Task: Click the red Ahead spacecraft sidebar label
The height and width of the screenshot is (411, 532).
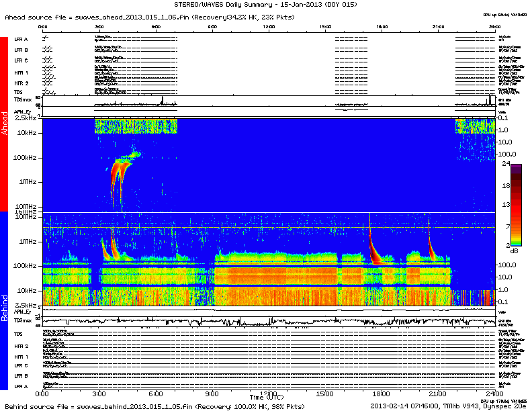Action: tap(5, 124)
